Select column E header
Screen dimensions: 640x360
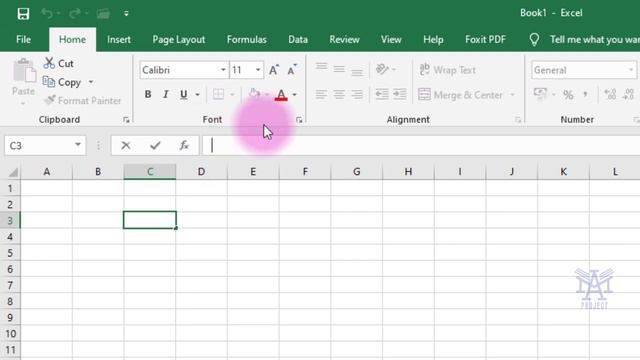point(253,172)
